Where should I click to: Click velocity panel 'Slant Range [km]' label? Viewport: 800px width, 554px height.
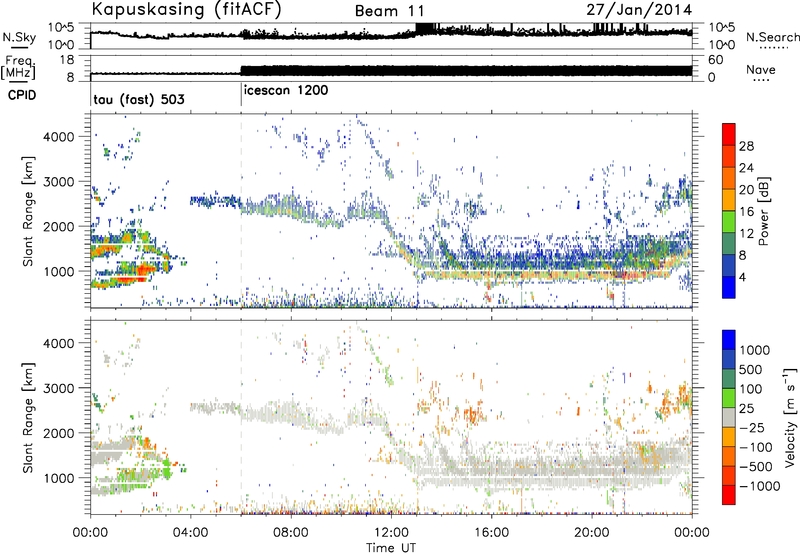click(28, 417)
